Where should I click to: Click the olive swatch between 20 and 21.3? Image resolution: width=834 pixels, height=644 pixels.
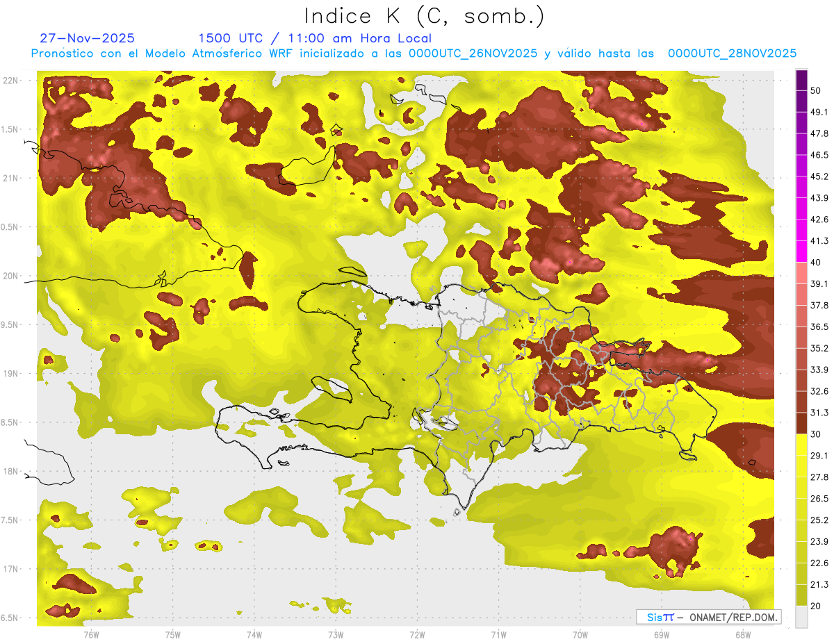[x=801, y=596]
